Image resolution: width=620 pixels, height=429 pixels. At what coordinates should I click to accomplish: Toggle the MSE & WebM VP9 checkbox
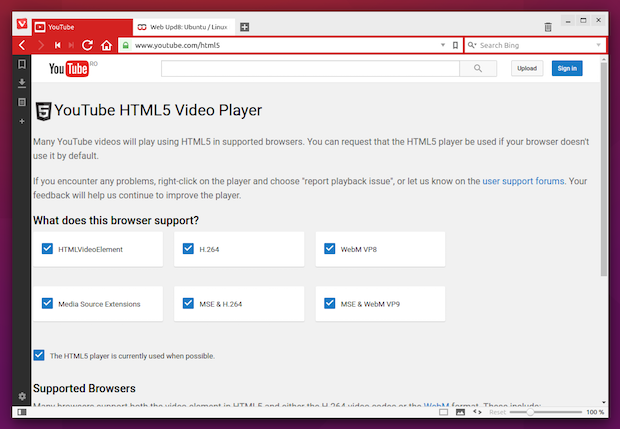pyautogui.click(x=329, y=303)
